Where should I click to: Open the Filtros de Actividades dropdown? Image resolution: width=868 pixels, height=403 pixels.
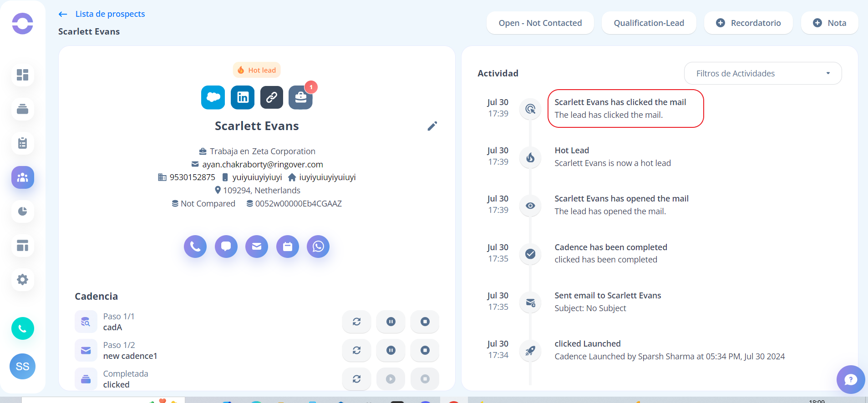[763, 73]
